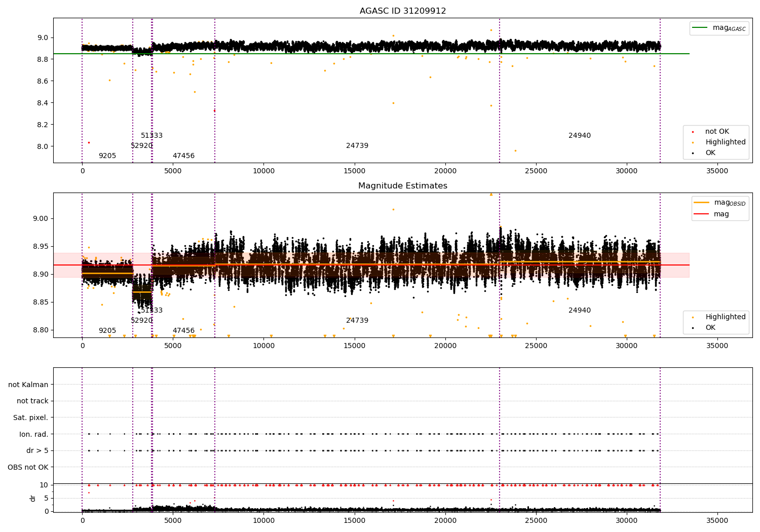
Task: Click y-axis tick 8.4 in top plot
Action: coord(43,103)
